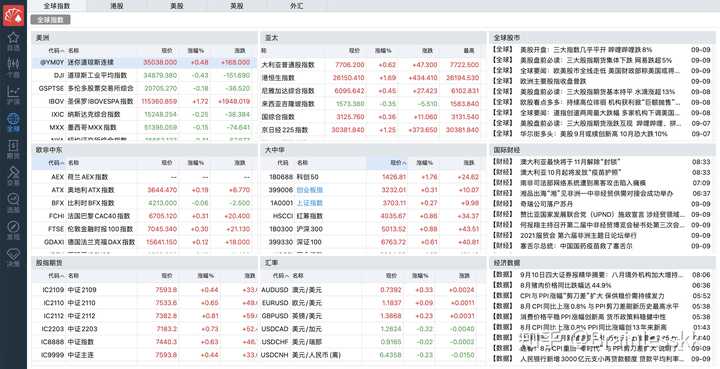Sort 汇率 table by 代码 column
720x369 pixels.
(281, 276)
